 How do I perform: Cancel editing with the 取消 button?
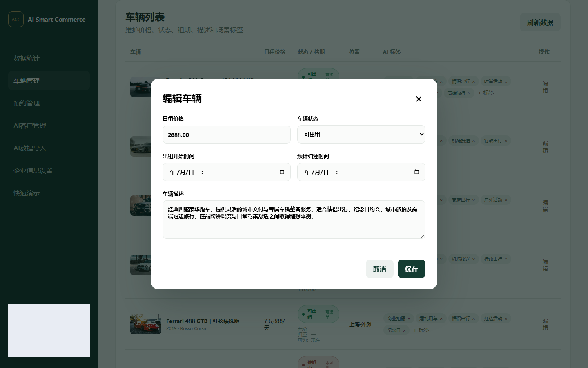[380, 269]
